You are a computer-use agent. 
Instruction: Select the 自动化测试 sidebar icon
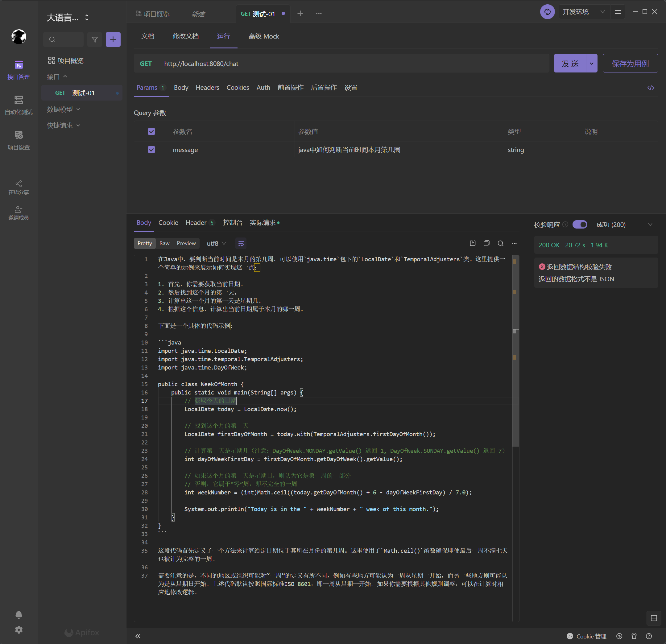pyautogui.click(x=19, y=105)
